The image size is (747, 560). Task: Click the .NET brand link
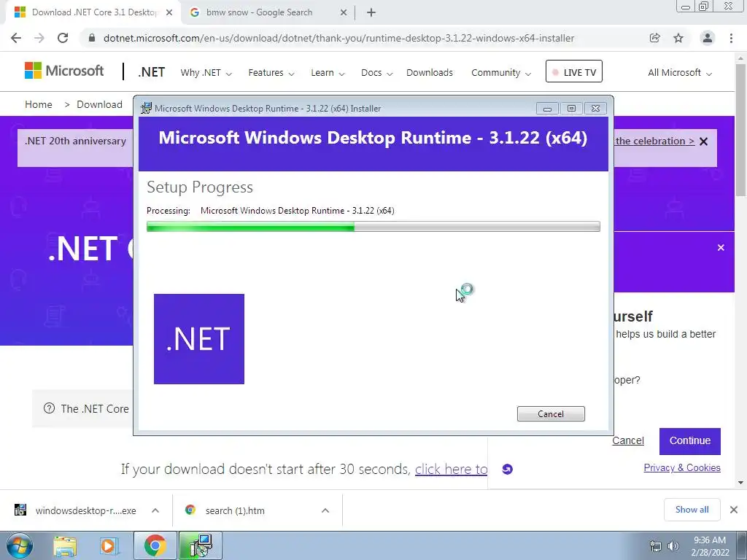[152, 72]
